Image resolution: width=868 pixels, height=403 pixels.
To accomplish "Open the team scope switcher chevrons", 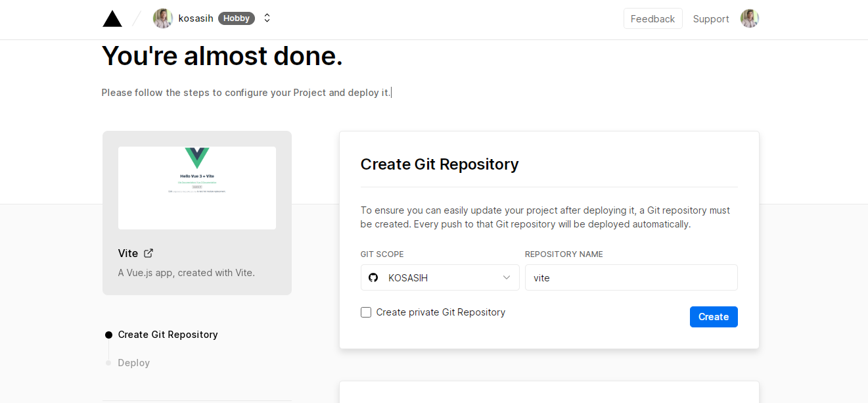I will point(267,18).
